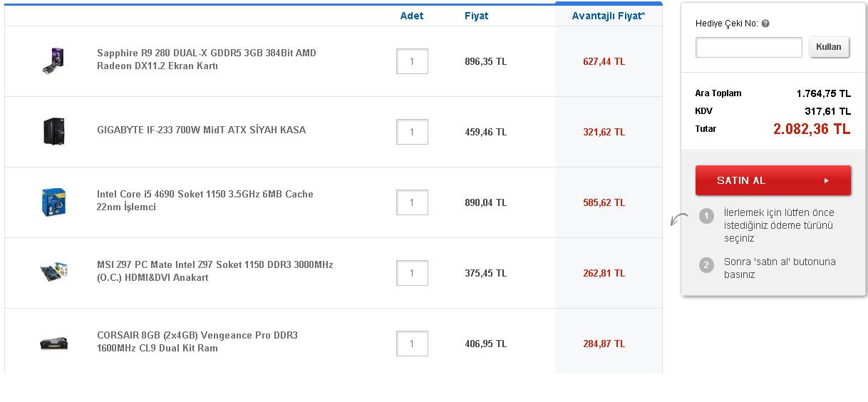This screenshot has height=402, width=868.
Task: Edit quantity for Intel Core i5 4690
Action: click(412, 202)
